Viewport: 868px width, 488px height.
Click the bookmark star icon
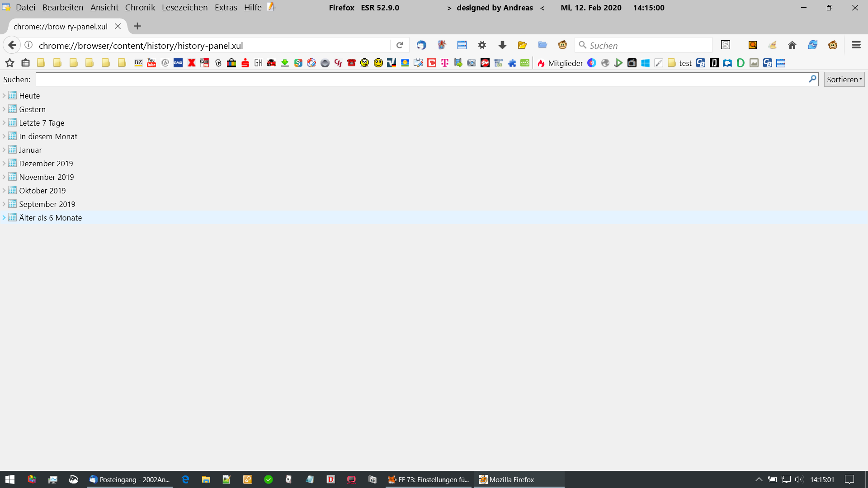pos(9,63)
